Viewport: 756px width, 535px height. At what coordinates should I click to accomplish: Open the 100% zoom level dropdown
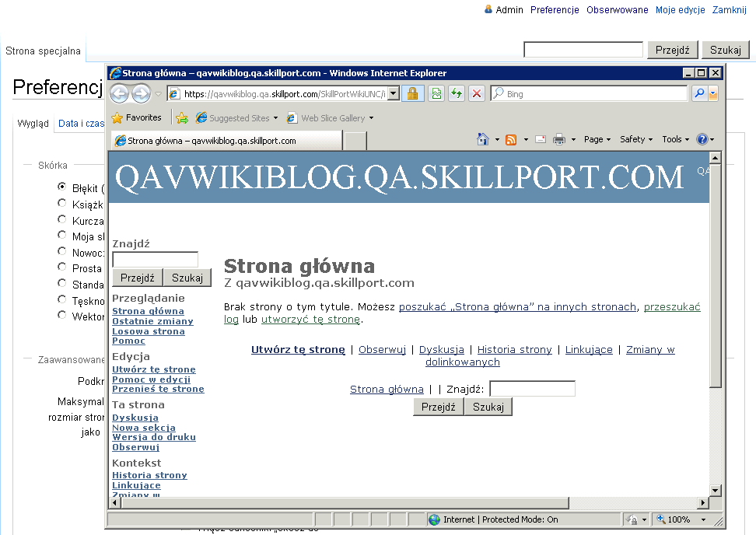coord(704,519)
